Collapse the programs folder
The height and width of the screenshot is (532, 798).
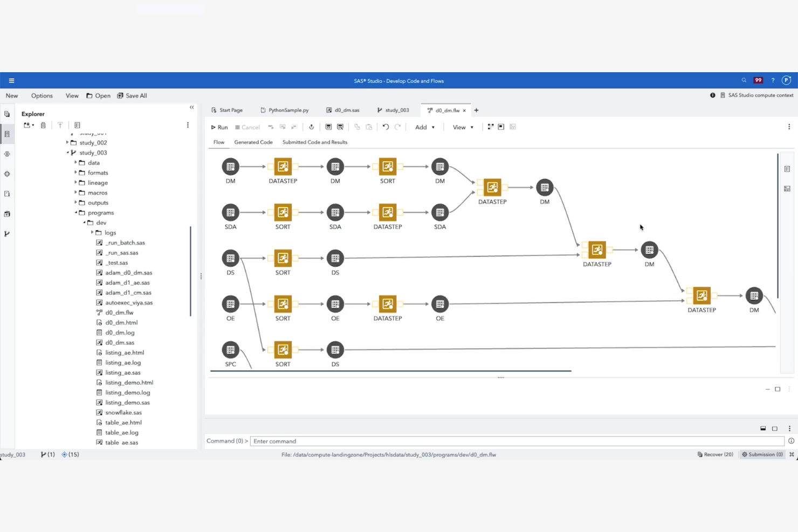point(76,213)
